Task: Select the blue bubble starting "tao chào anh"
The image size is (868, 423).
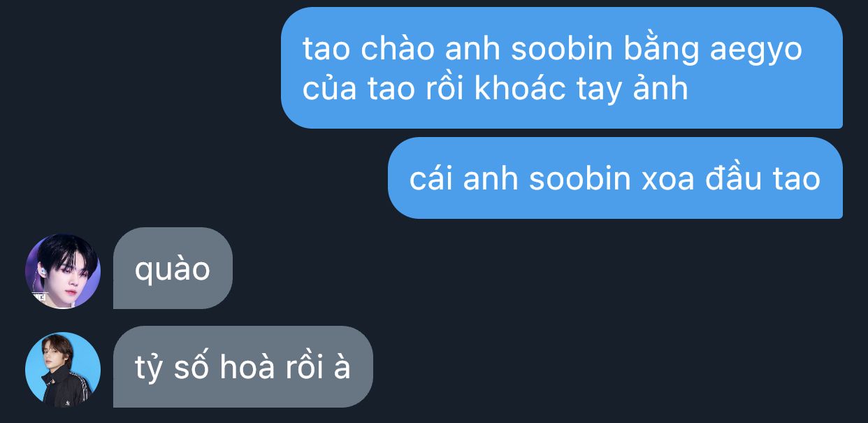Action: 562,68
